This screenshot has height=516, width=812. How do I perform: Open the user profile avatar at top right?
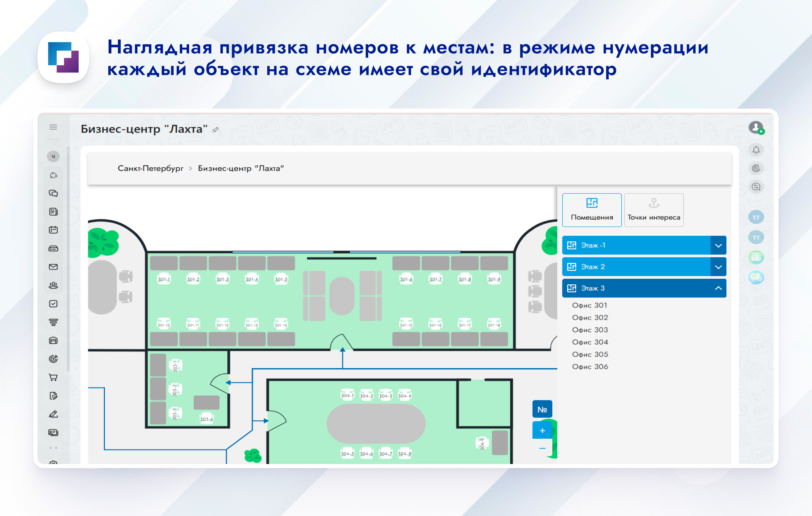pyautogui.click(x=756, y=128)
